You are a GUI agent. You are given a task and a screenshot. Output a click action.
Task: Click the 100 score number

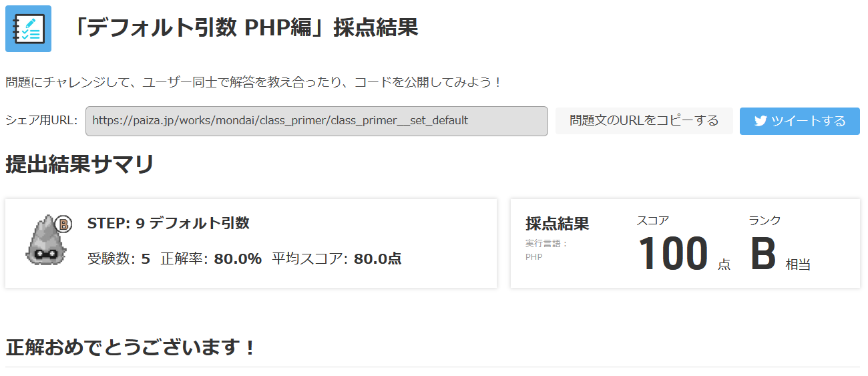673,254
